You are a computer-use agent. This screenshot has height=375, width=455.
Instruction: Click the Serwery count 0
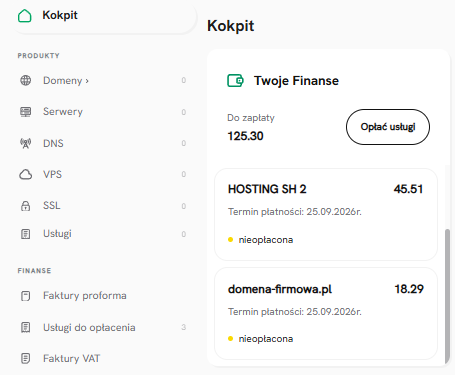point(184,112)
